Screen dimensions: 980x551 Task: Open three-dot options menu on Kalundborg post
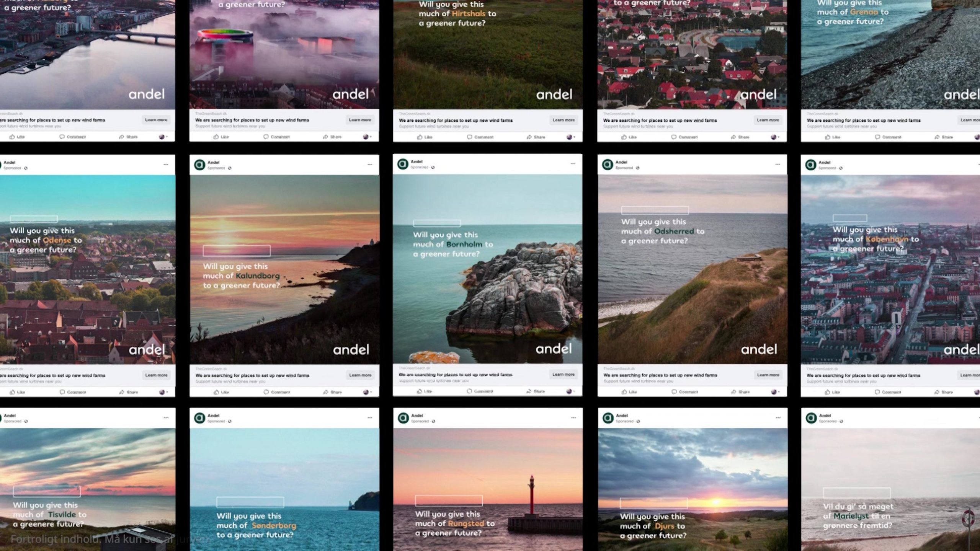[x=370, y=165]
